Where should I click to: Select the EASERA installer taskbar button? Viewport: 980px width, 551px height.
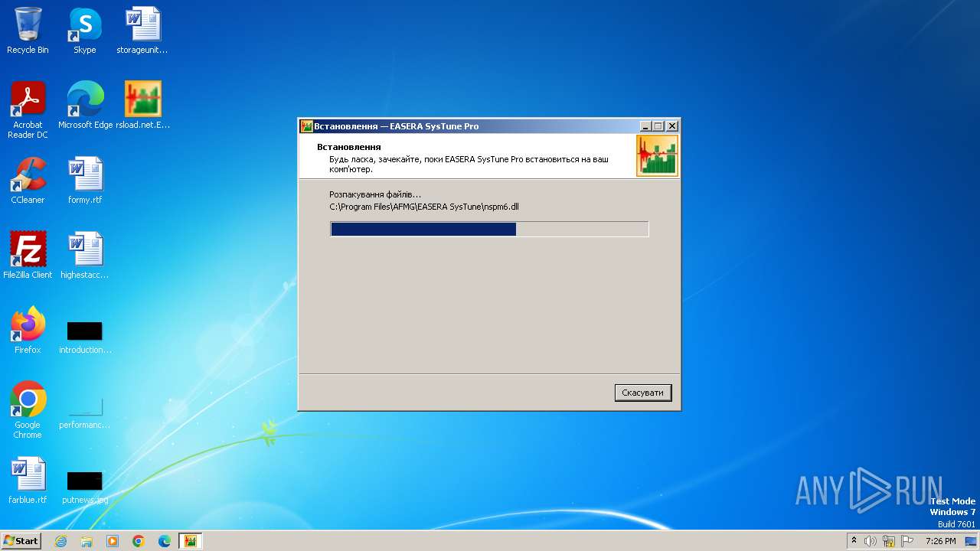pyautogui.click(x=191, y=541)
